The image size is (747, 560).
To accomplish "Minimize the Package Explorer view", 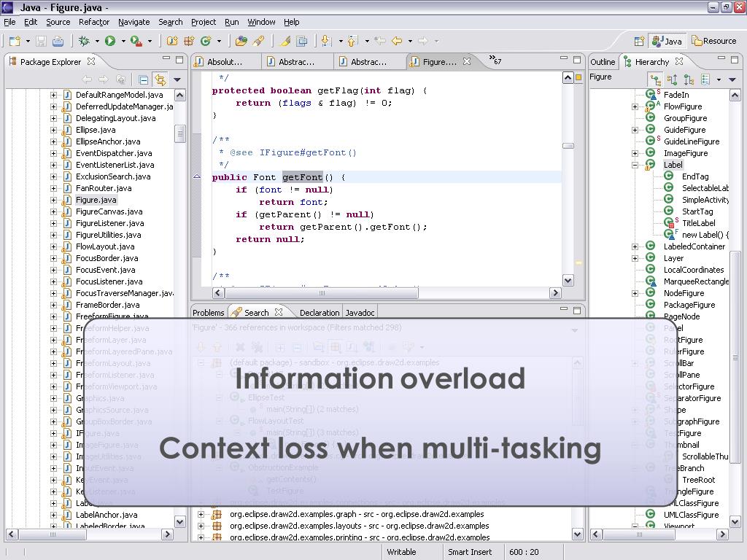I will (166, 58).
